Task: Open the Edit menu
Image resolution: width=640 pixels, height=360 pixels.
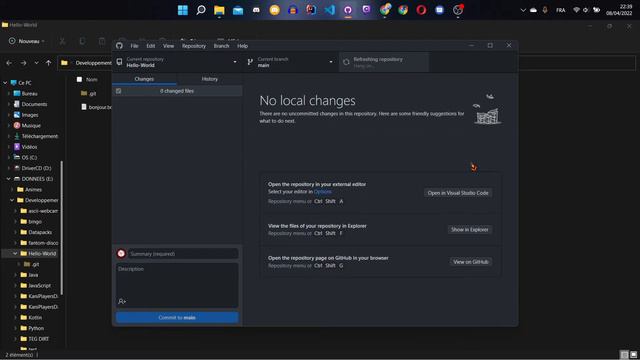Action: click(151, 46)
